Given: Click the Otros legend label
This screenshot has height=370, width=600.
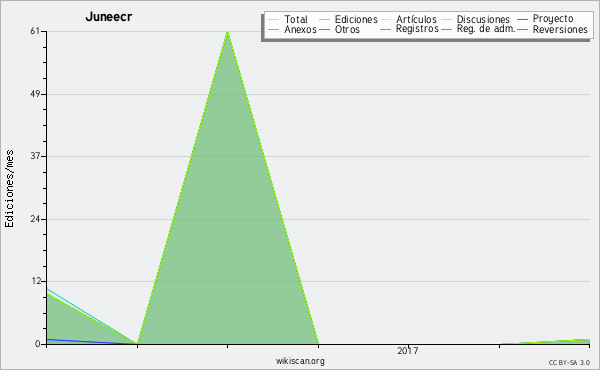Looking at the screenshot, I should [347, 29].
